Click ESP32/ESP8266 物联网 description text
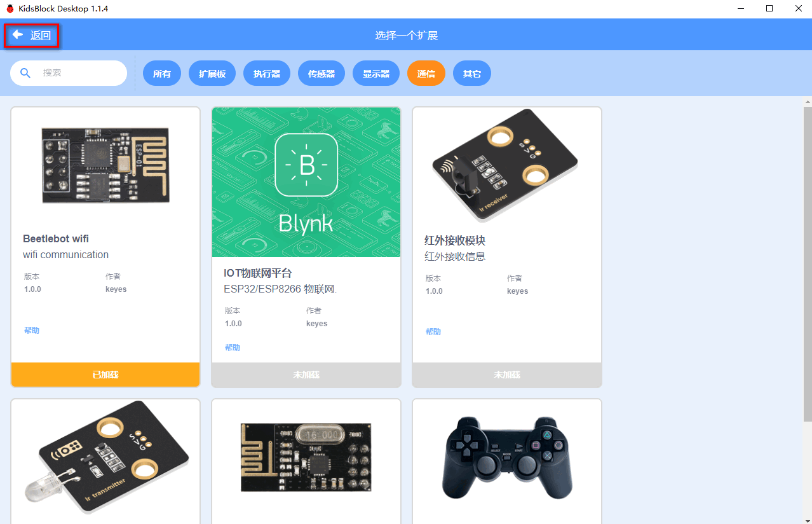Image resolution: width=812 pixels, height=524 pixels. [280, 289]
